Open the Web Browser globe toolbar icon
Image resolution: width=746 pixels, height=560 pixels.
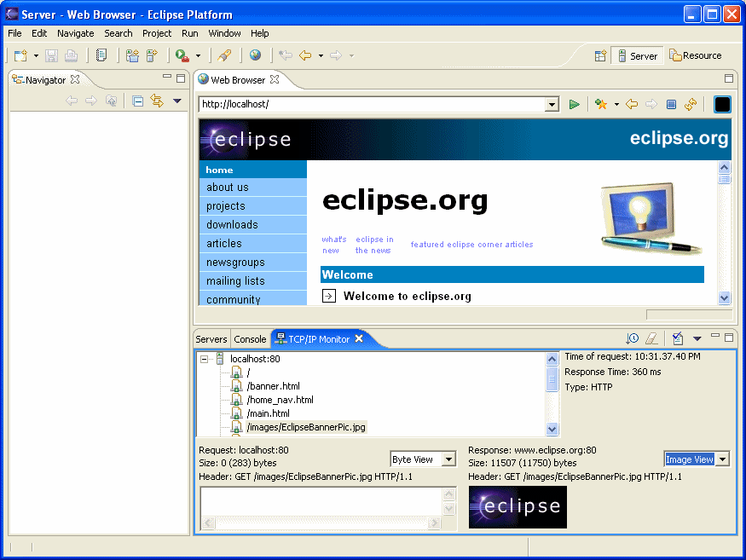[x=256, y=55]
